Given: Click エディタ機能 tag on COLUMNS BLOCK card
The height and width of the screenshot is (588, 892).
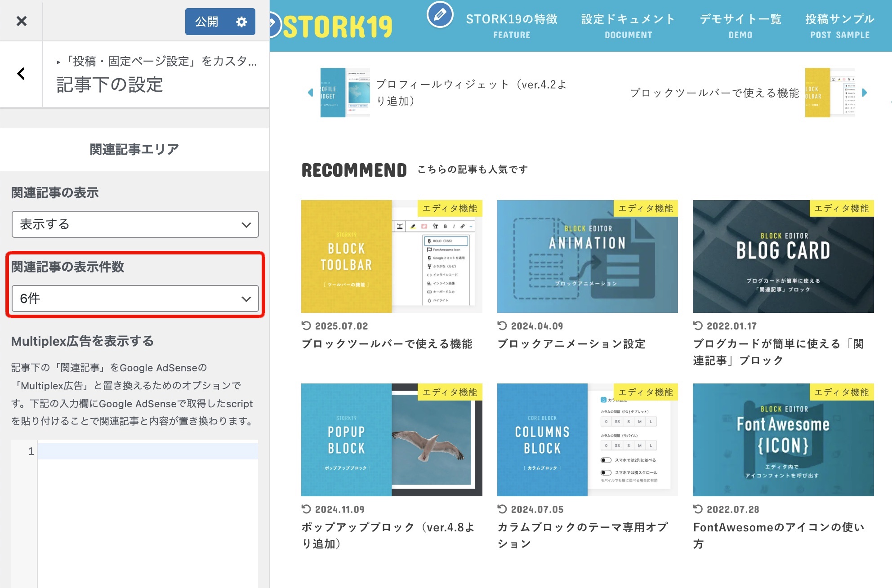Looking at the screenshot, I should [x=645, y=392].
